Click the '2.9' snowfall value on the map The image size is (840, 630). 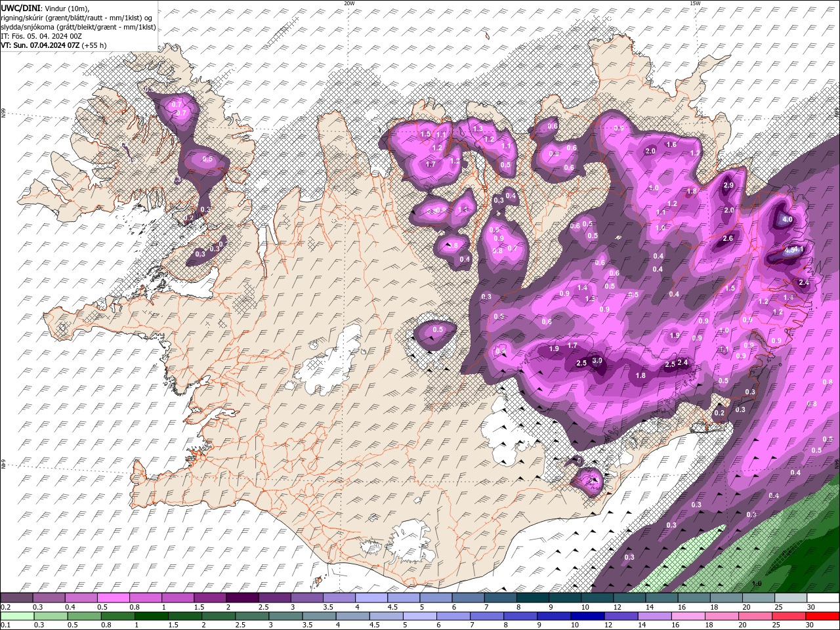click(728, 186)
